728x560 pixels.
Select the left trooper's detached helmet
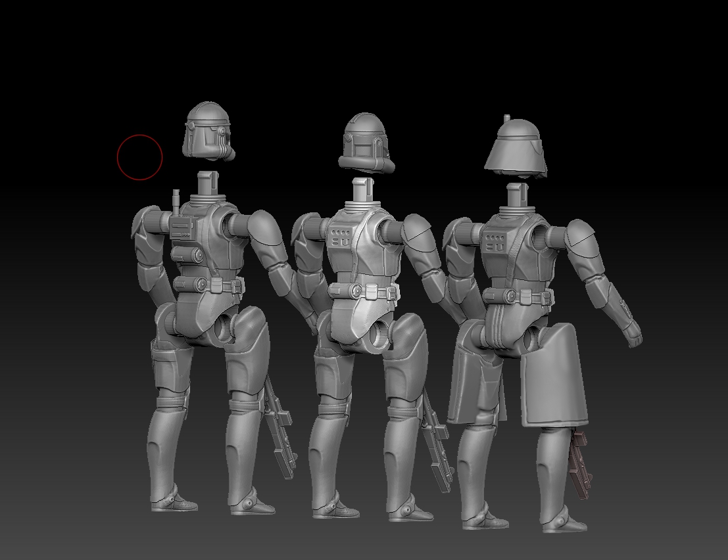tap(208, 131)
